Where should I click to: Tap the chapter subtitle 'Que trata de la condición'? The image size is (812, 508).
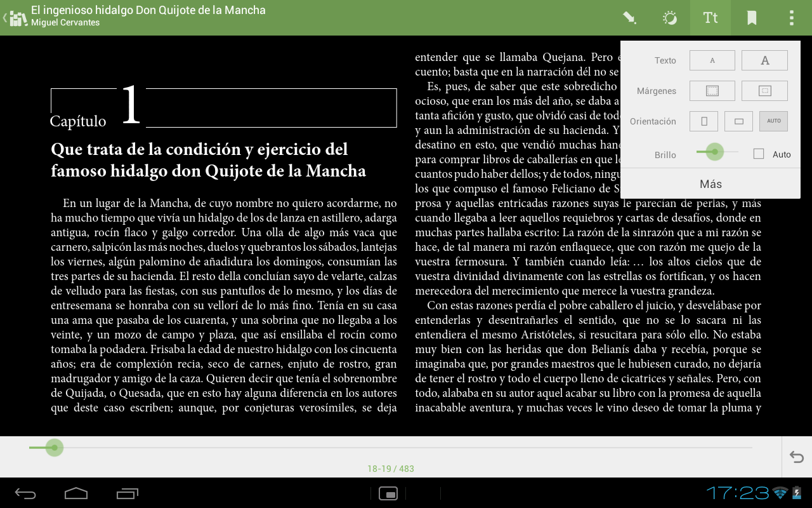[209, 160]
